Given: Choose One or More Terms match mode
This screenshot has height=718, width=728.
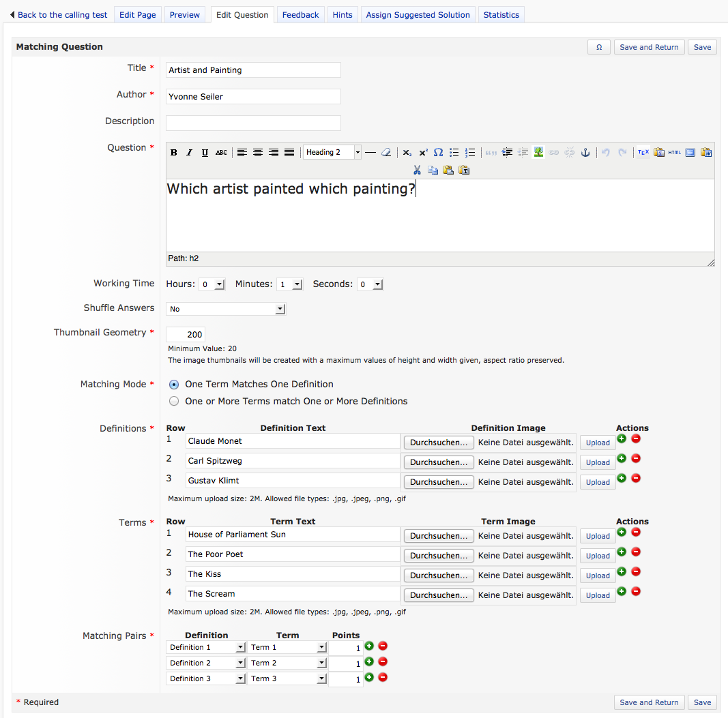Looking at the screenshot, I should (174, 402).
